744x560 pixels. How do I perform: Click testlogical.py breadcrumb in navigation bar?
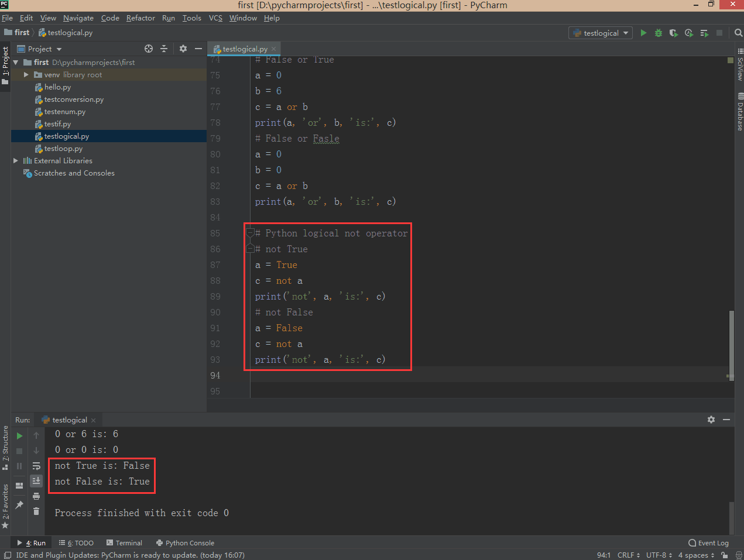65,33
